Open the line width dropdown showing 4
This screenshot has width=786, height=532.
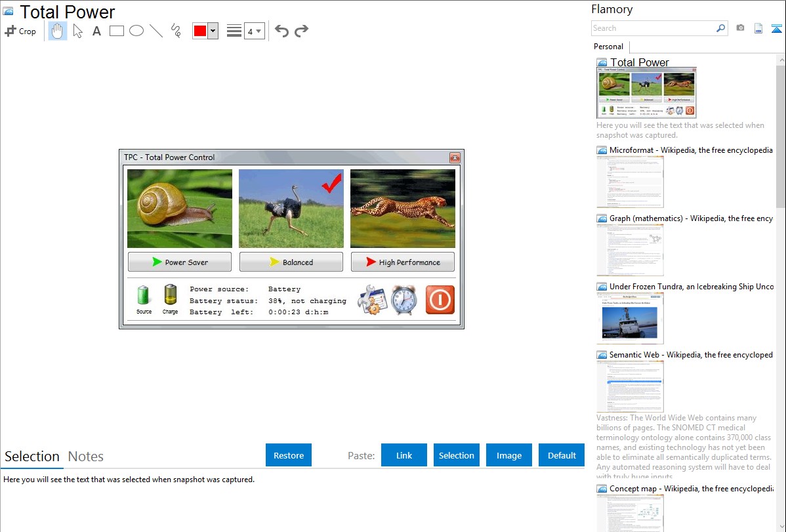click(x=254, y=31)
